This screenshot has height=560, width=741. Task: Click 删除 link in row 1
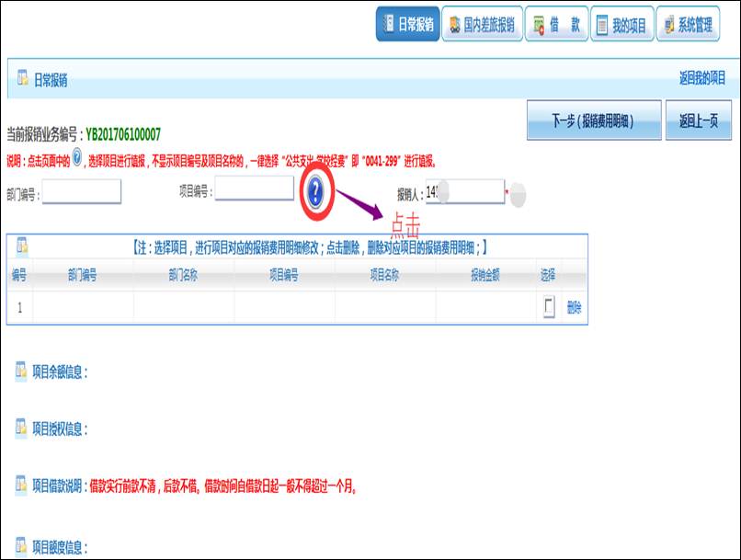pos(574,308)
